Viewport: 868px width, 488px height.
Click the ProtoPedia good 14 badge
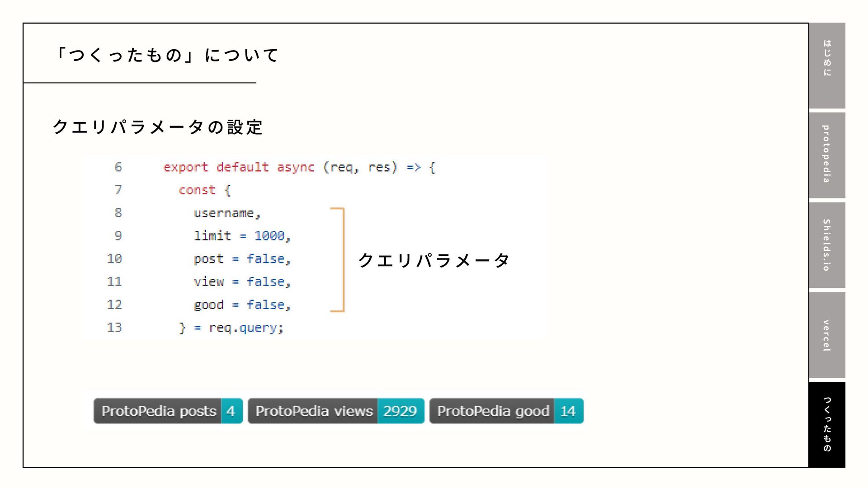(x=506, y=411)
